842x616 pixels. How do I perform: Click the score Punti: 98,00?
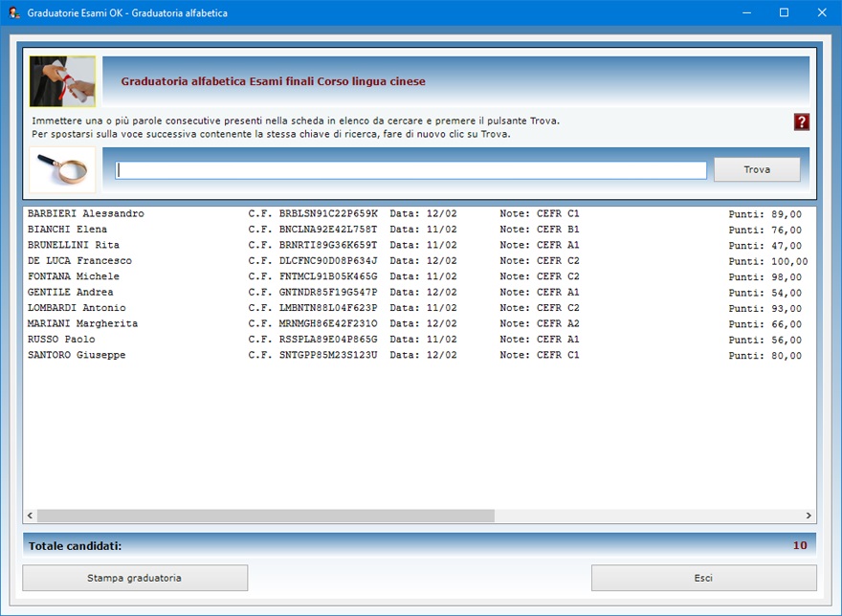(x=765, y=277)
